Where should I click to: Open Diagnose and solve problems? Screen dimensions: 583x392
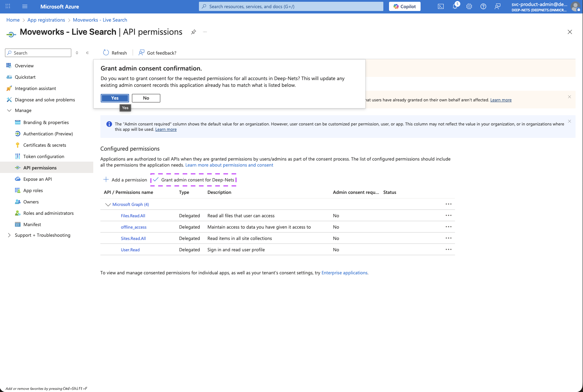[45, 100]
